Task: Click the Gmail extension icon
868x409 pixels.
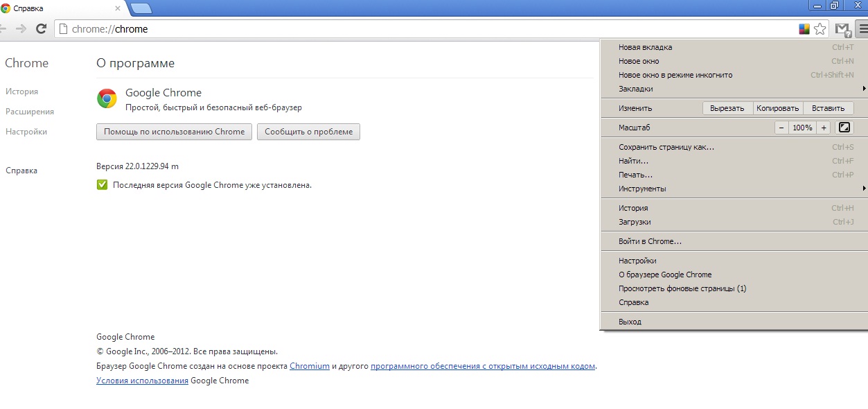Action: [x=842, y=29]
